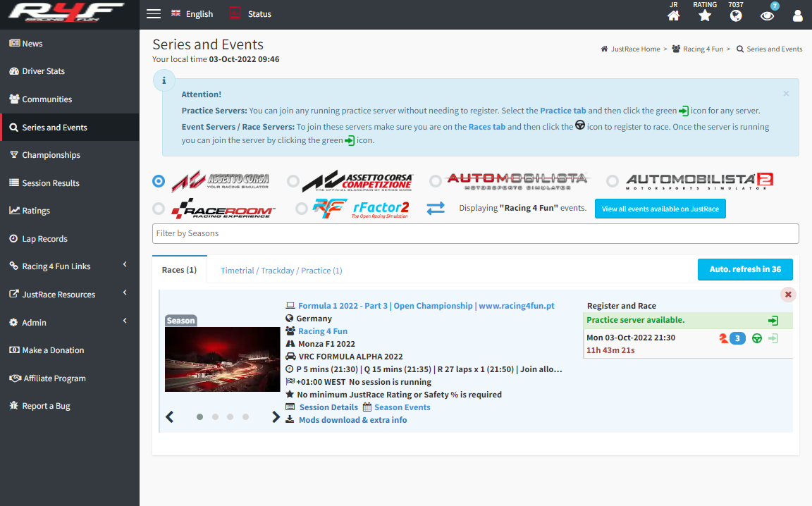
Task: Click the red Status icon in the top bar
Action: coord(235,13)
